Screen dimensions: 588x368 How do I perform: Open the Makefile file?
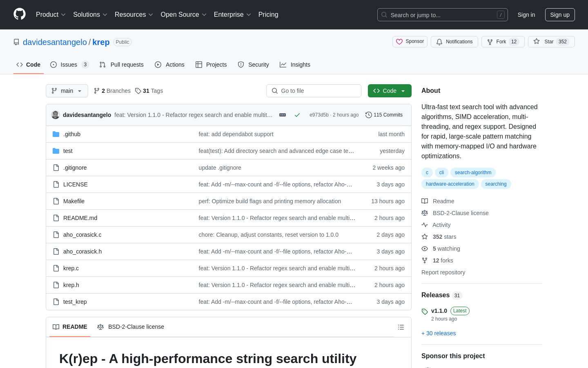click(x=74, y=201)
